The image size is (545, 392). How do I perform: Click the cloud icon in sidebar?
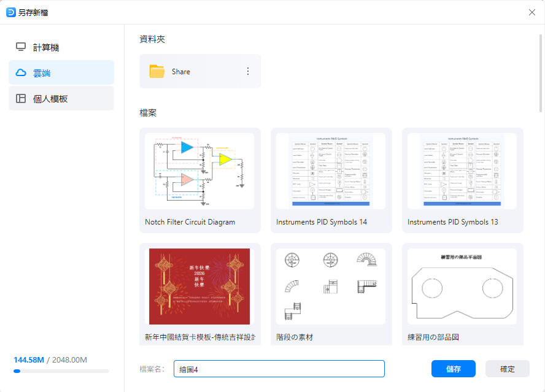pos(21,73)
